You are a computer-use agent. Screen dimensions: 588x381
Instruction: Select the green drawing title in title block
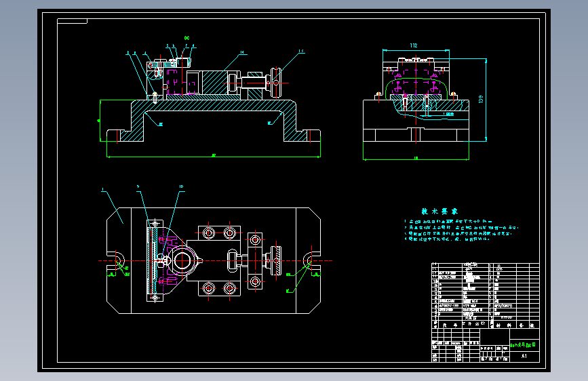pos(524,344)
